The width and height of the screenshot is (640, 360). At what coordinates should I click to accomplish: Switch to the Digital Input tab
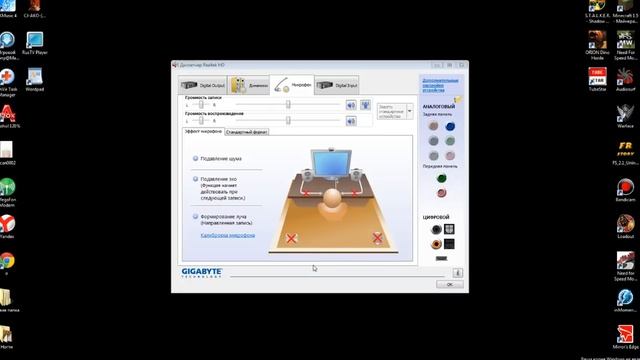pos(337,85)
